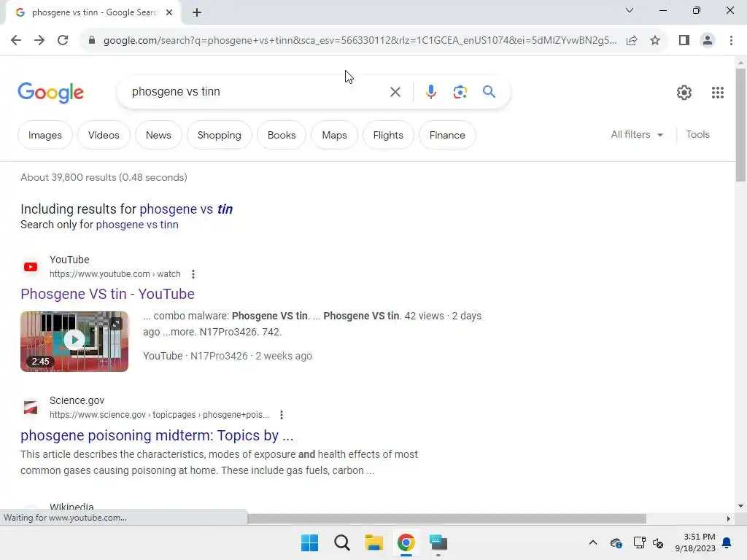Open the taskbar app next to Chrome
This screenshot has height=560, width=747.
pyautogui.click(x=438, y=542)
